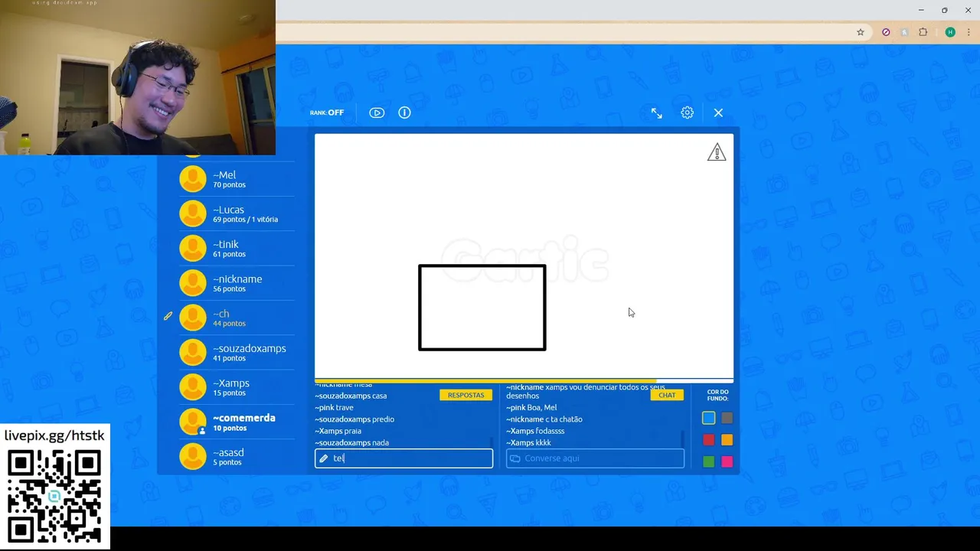
Task: Click the report drawing warning triangle
Action: click(x=716, y=152)
